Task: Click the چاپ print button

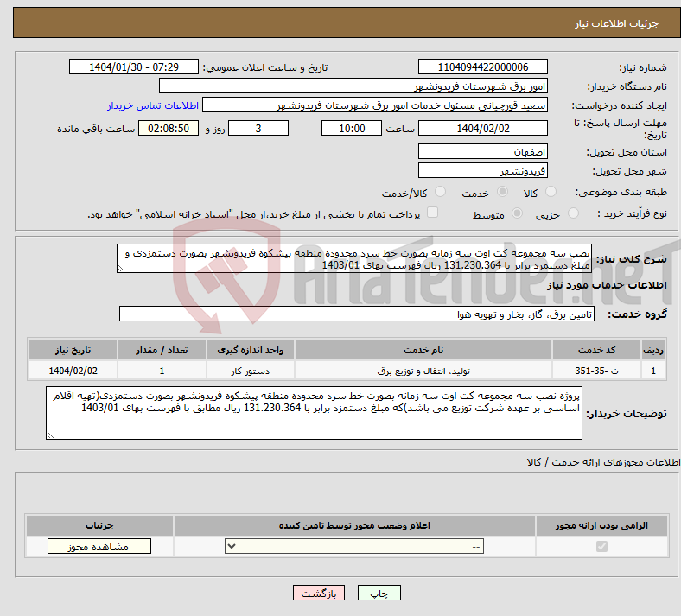Action: (x=379, y=593)
